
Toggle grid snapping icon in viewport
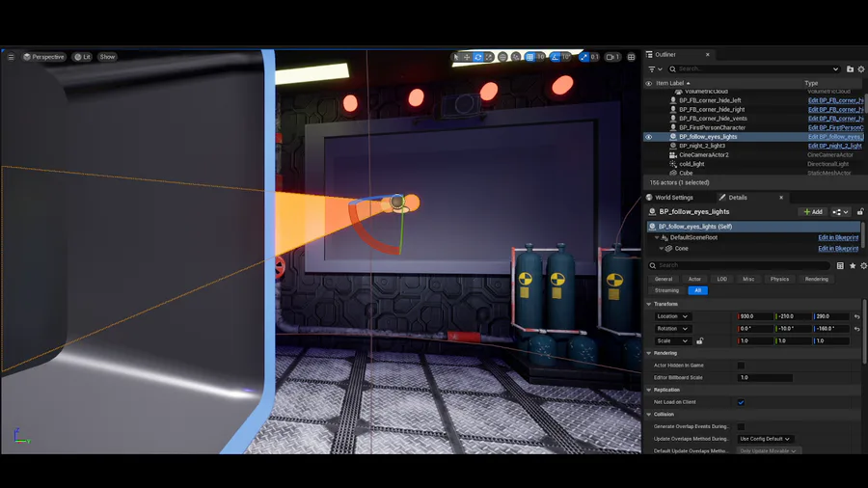(x=529, y=57)
